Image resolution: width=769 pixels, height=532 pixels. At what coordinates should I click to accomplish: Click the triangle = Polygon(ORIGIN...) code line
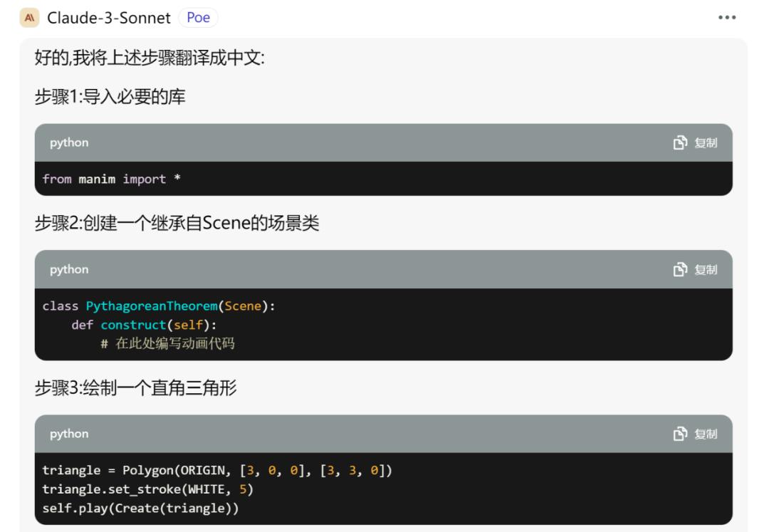[217, 471]
